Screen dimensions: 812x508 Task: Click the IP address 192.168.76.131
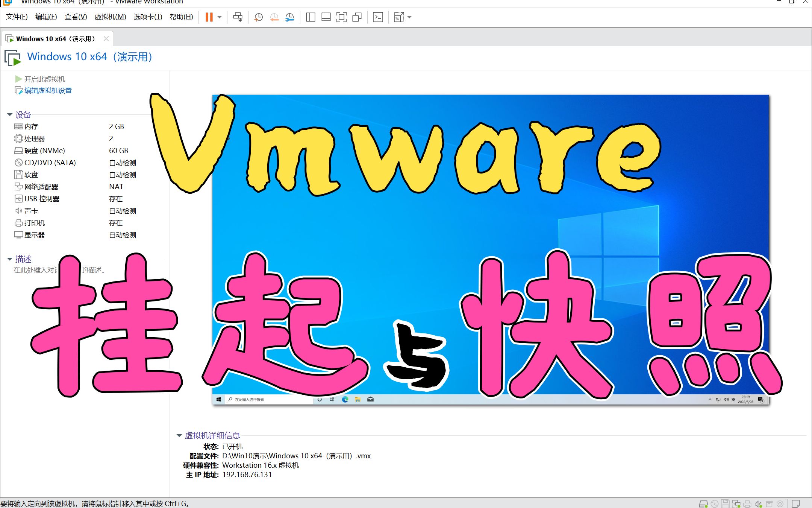(247, 475)
